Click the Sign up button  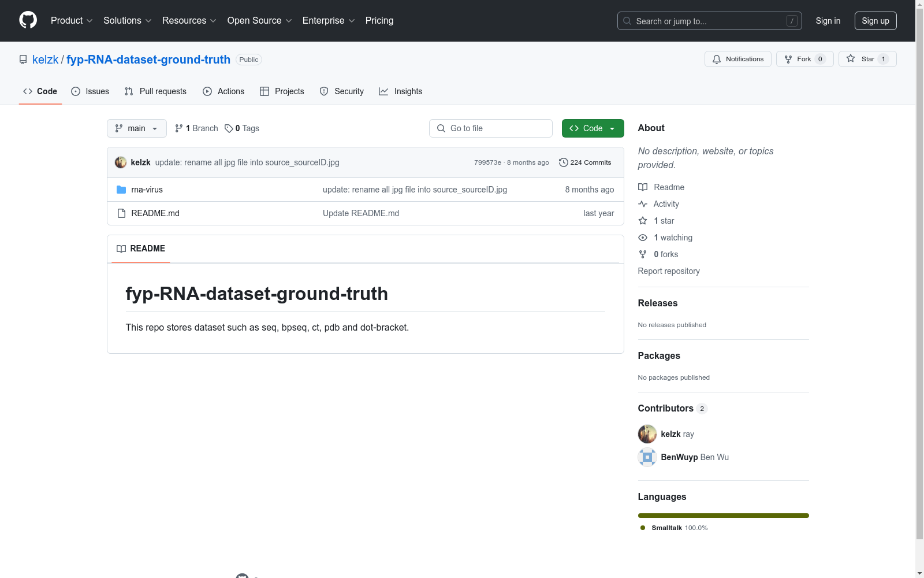click(875, 21)
